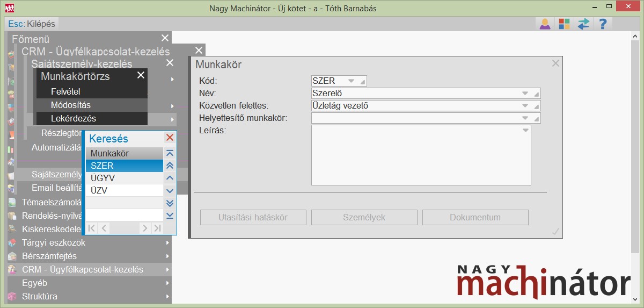The height and width of the screenshot is (308, 644).
Task: Click the Munkakör column header
Action: 125,153
